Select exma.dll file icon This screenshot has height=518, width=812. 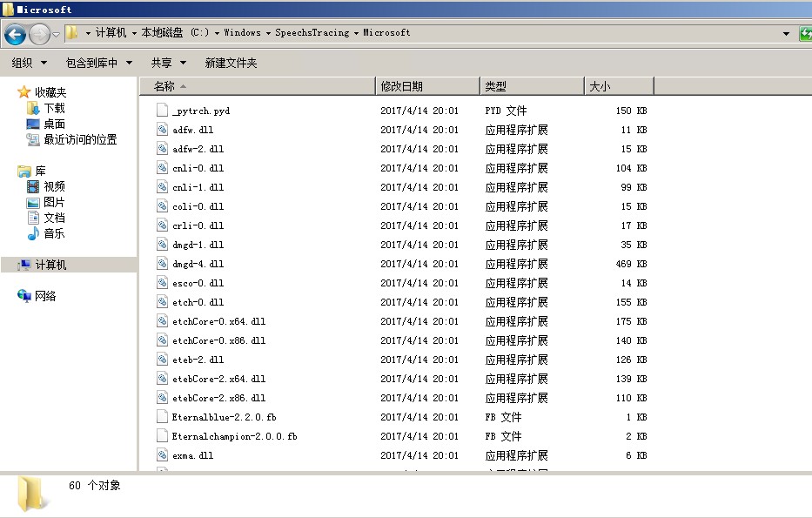pyautogui.click(x=163, y=455)
